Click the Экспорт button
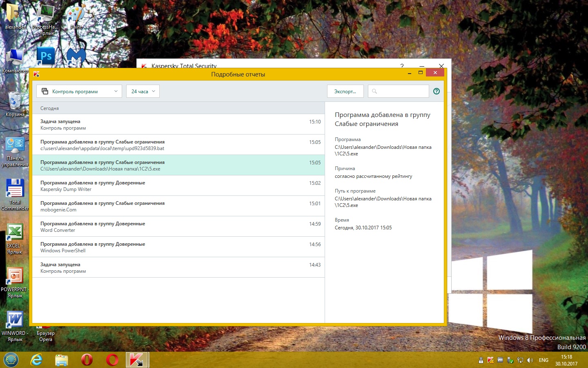 345,91
